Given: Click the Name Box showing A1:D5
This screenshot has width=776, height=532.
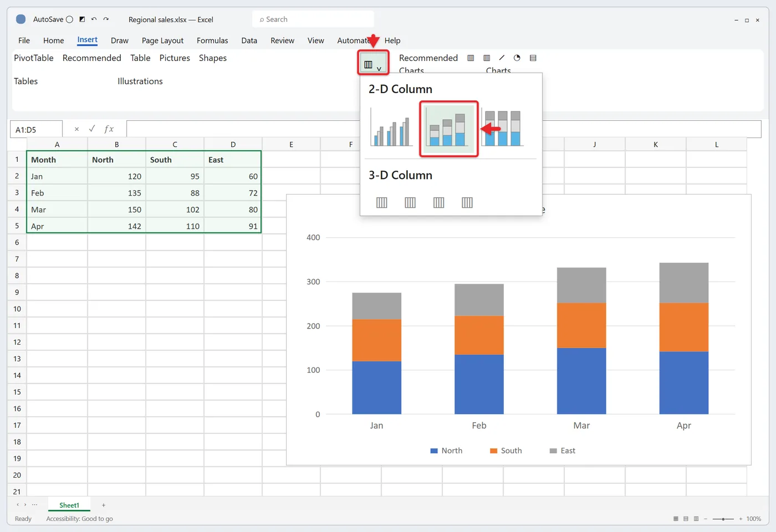Looking at the screenshot, I should [36, 129].
